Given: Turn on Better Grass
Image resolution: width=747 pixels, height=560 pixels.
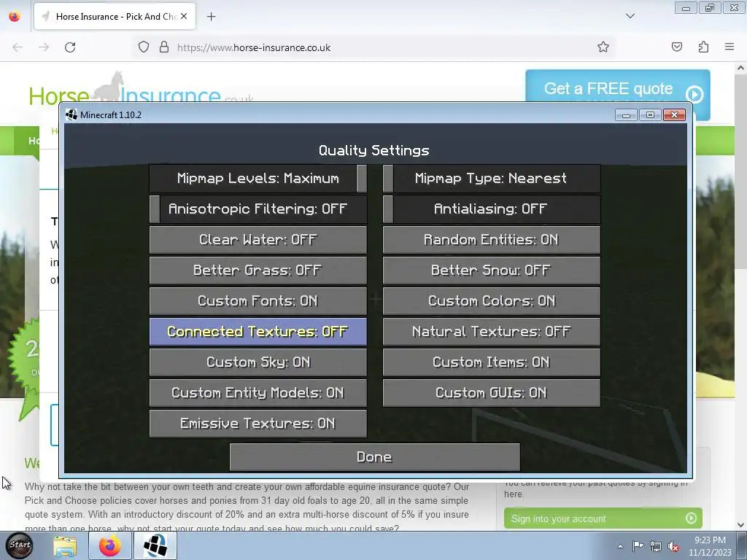Looking at the screenshot, I should (x=258, y=270).
